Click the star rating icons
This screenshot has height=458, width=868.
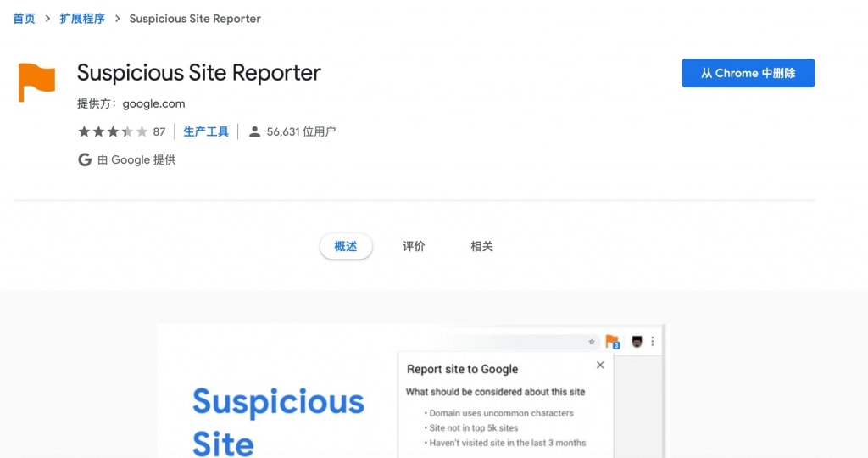[113, 131]
